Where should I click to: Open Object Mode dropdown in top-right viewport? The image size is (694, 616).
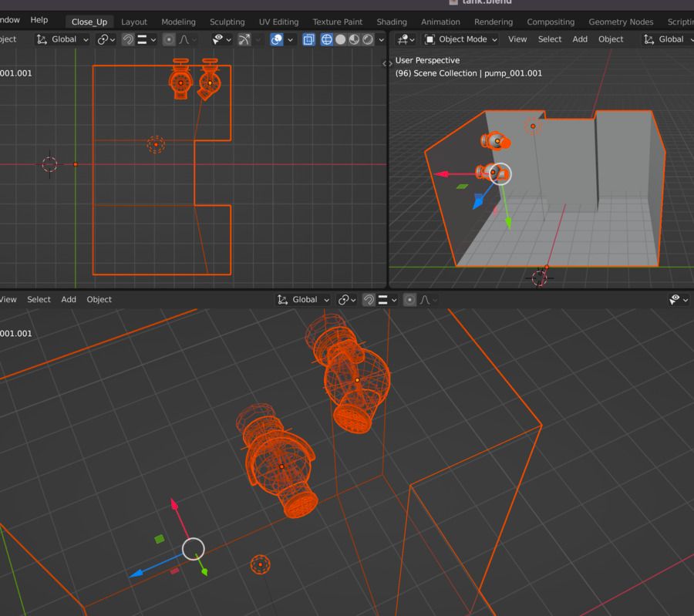click(x=461, y=39)
